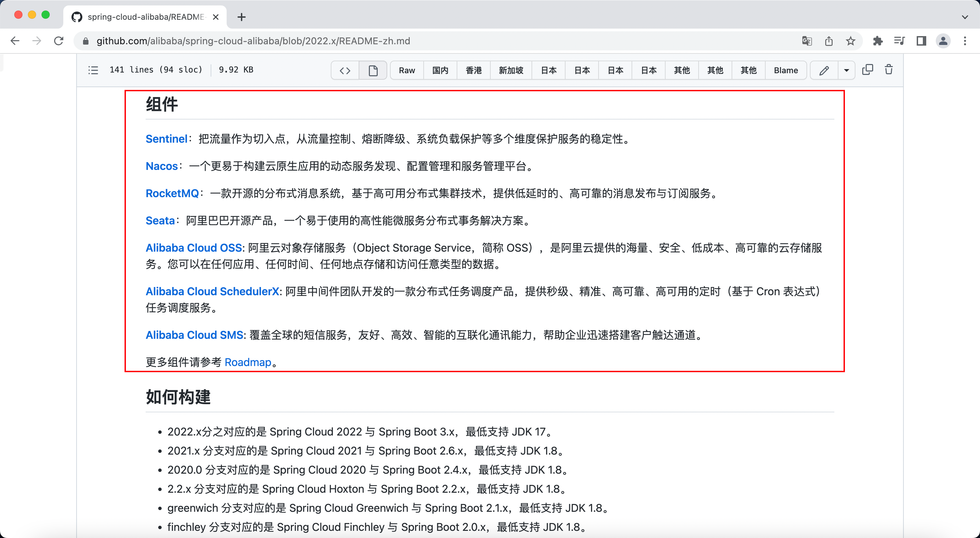Open the Alibaba Cloud OSS link
This screenshot has height=538, width=980.
pyautogui.click(x=194, y=248)
